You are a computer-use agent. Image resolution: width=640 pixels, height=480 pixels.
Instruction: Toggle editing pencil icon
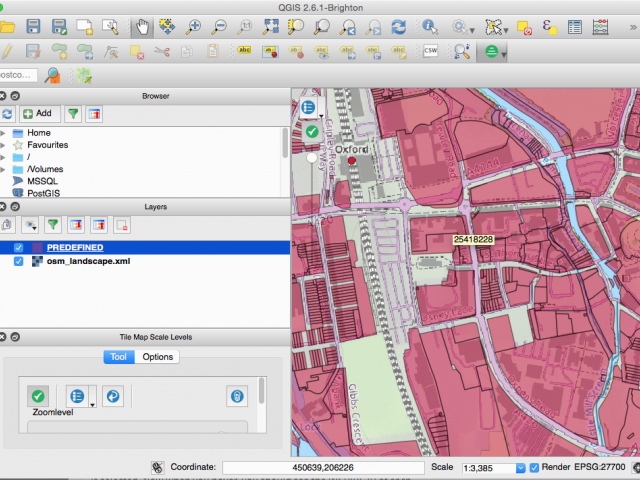click(x=7, y=52)
